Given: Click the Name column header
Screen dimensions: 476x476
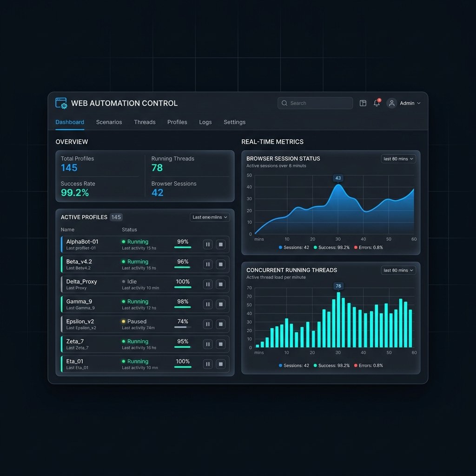Looking at the screenshot, I should pyautogui.click(x=67, y=230).
